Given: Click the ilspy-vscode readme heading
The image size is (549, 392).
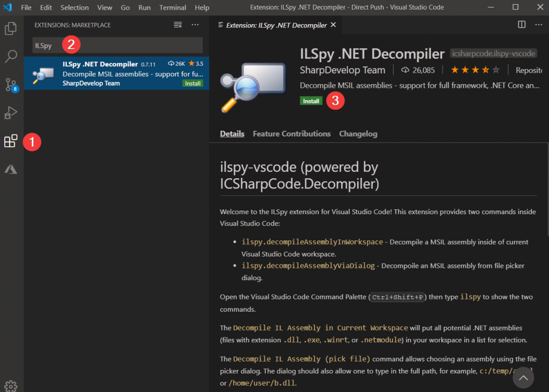Looking at the screenshot, I should pos(299,175).
